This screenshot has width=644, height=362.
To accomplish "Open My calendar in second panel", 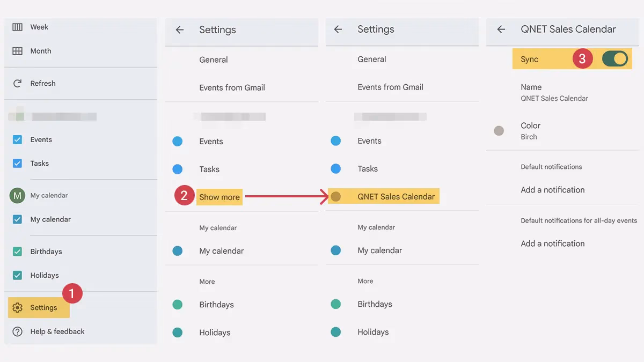I will point(221,251).
